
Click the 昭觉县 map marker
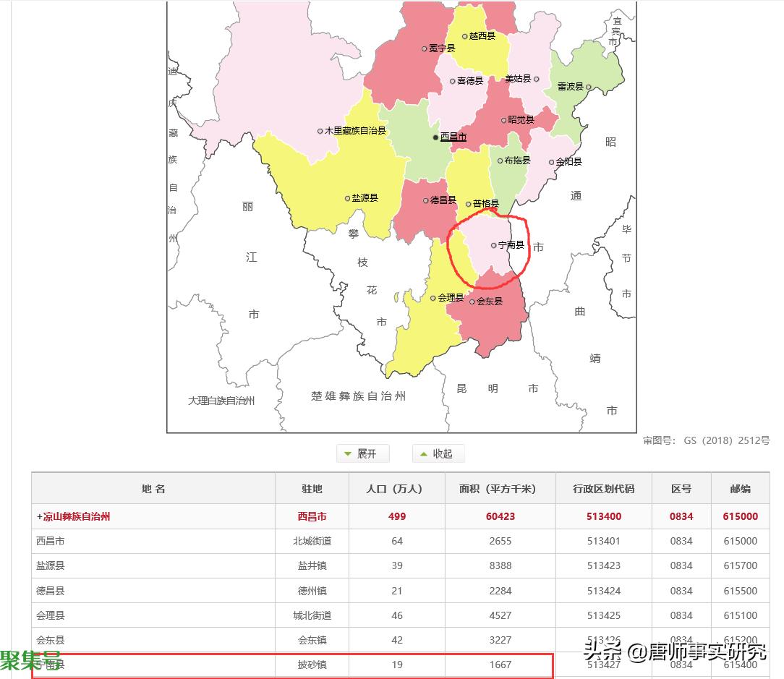tap(504, 120)
